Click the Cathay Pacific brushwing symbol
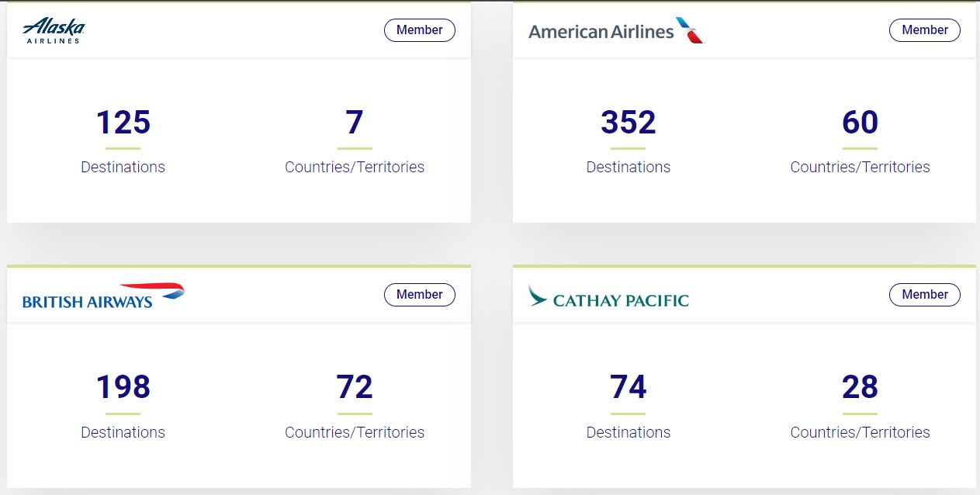This screenshot has height=495, width=980. 537,295
